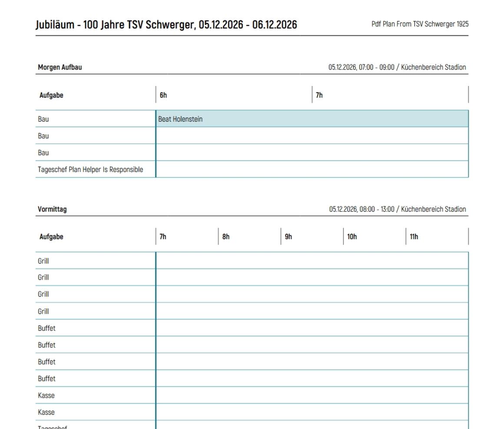Select the 6h column header
The width and height of the screenshot is (504, 429).
(162, 95)
